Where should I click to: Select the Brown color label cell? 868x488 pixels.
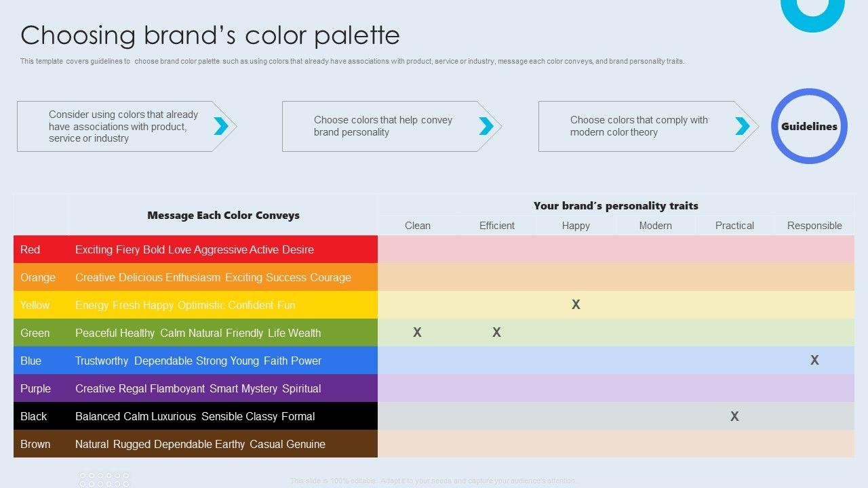35,444
